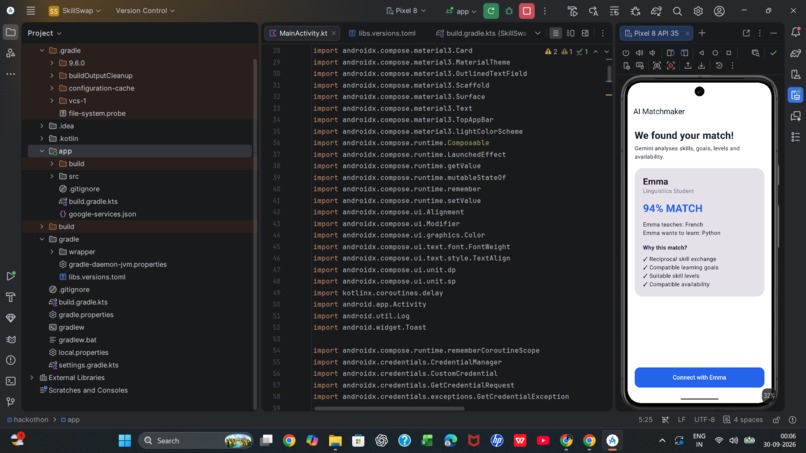Image resolution: width=806 pixels, height=453 pixels.
Task: Click emulator Overview square button
Action: (728, 52)
